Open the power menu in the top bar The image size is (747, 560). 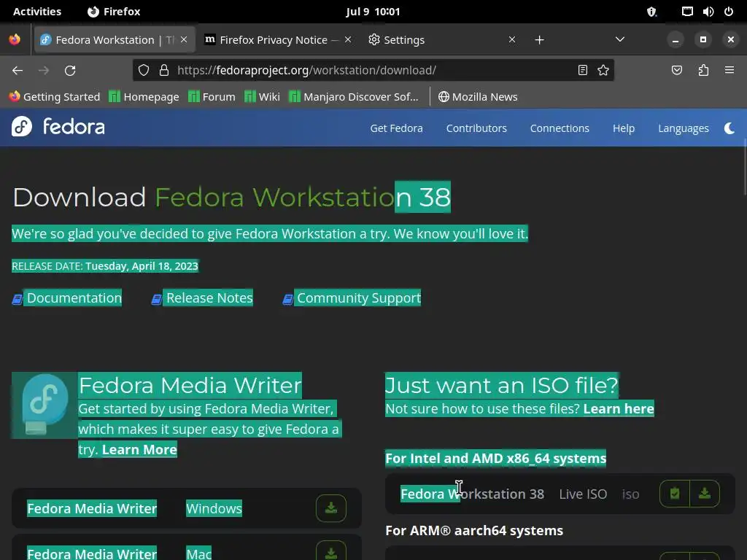tap(729, 12)
